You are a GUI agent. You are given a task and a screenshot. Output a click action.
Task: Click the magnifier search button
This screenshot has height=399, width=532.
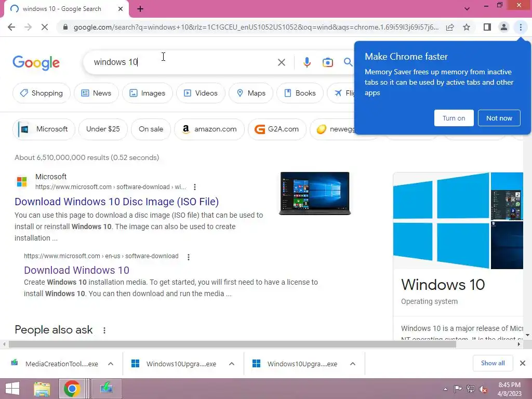(x=348, y=62)
